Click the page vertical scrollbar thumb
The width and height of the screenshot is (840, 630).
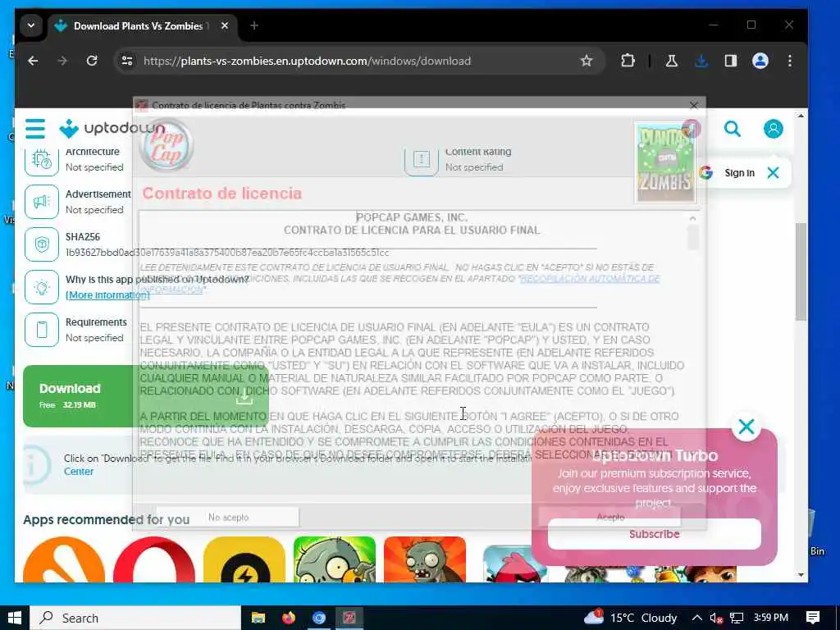801,272
